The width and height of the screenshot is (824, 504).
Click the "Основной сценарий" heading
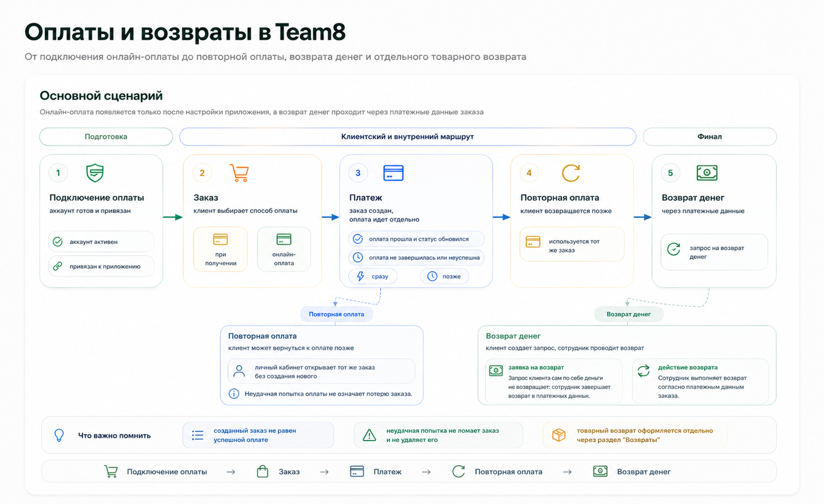point(101,96)
